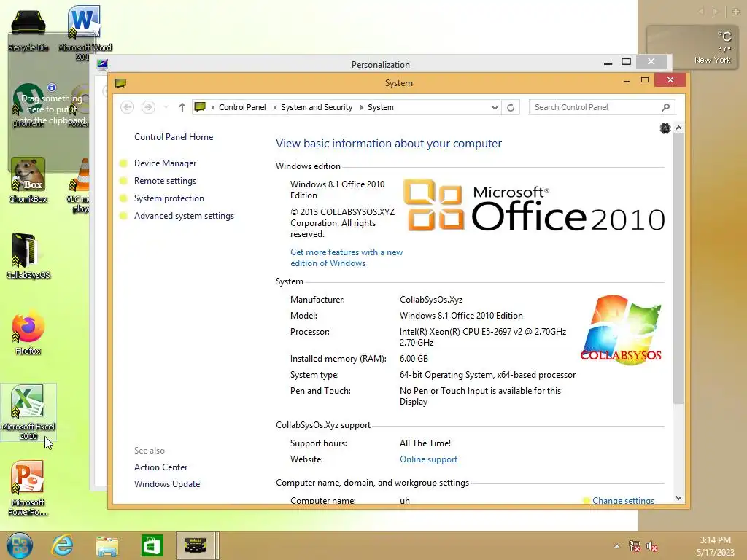Click the clipboard gadget info icon

[52, 87]
